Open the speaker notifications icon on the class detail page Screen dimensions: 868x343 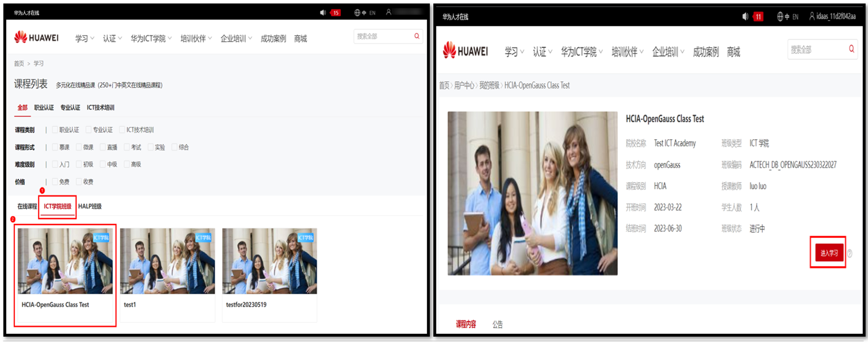[745, 17]
